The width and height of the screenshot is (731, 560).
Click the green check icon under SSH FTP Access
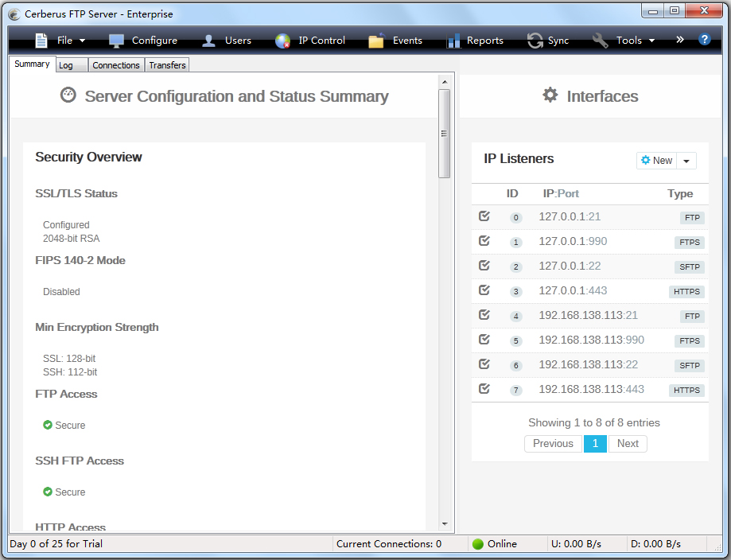point(48,492)
